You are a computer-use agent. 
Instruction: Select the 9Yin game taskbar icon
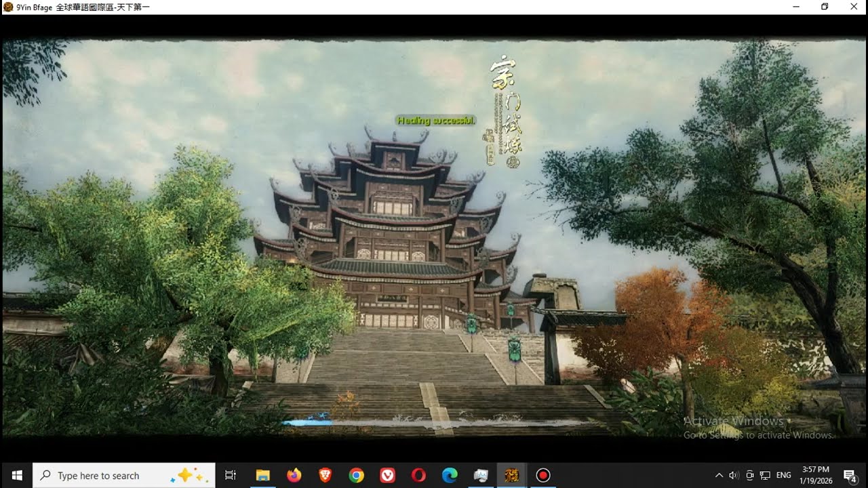pos(512,475)
